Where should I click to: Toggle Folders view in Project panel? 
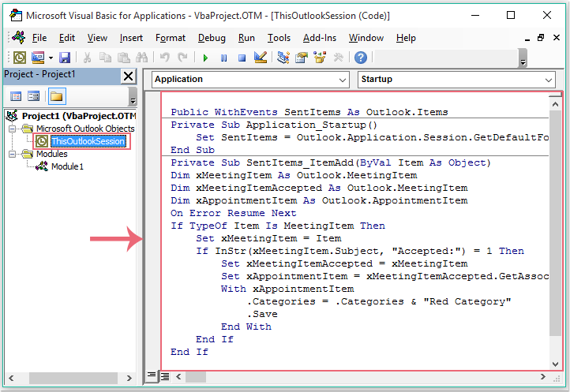pos(56,96)
